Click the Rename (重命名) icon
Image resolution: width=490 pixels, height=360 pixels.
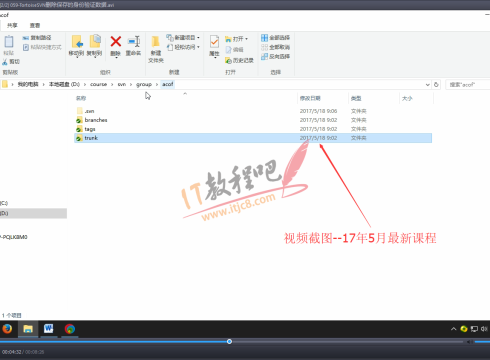(x=134, y=42)
